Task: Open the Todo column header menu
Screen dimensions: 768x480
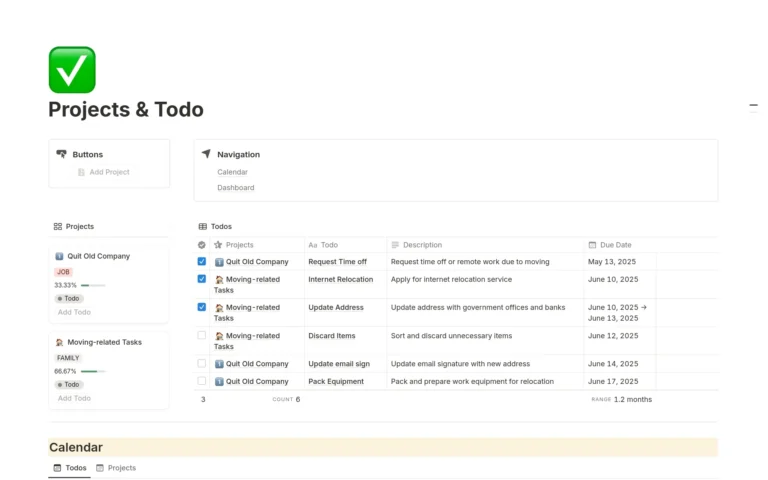Action: coord(345,245)
